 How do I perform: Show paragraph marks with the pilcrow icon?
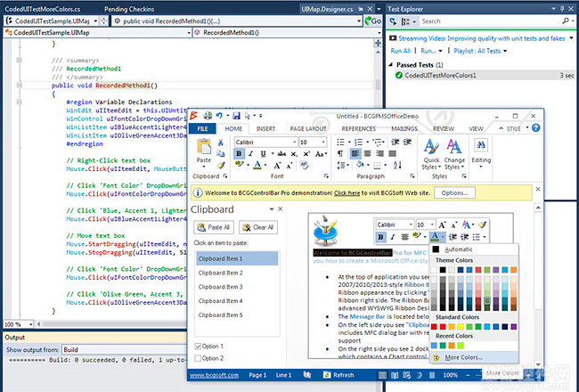click(340, 154)
